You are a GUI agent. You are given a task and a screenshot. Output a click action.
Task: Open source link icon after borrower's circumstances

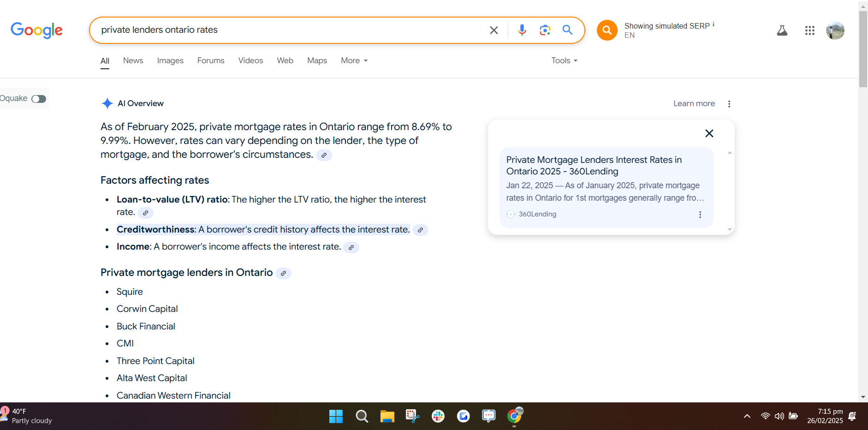tap(324, 155)
